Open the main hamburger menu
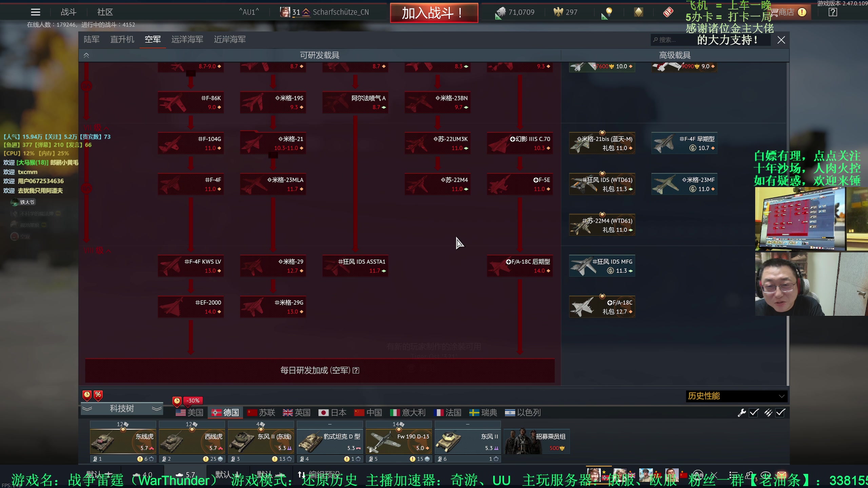This screenshot has height=488, width=868. pos(36,12)
